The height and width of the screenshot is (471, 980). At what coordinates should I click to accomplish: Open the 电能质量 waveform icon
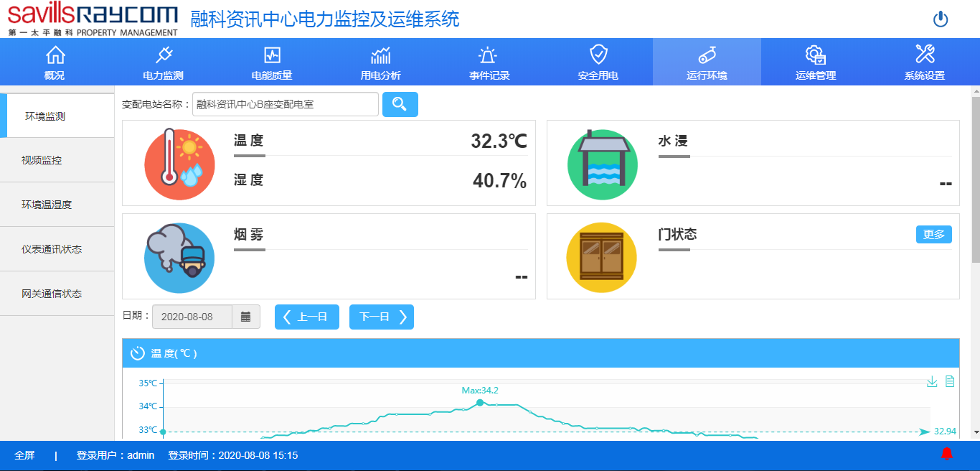tap(272, 55)
